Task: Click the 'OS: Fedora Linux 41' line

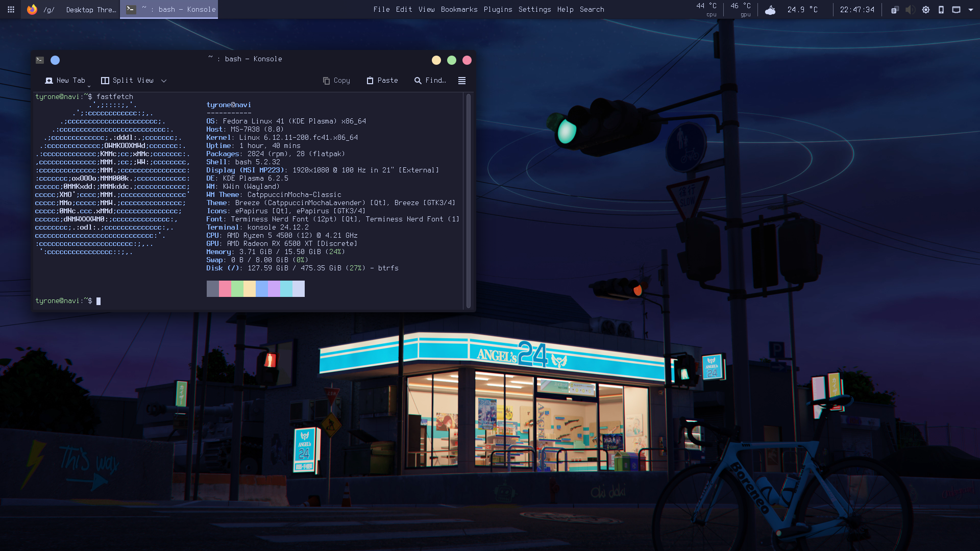Action: click(x=286, y=121)
